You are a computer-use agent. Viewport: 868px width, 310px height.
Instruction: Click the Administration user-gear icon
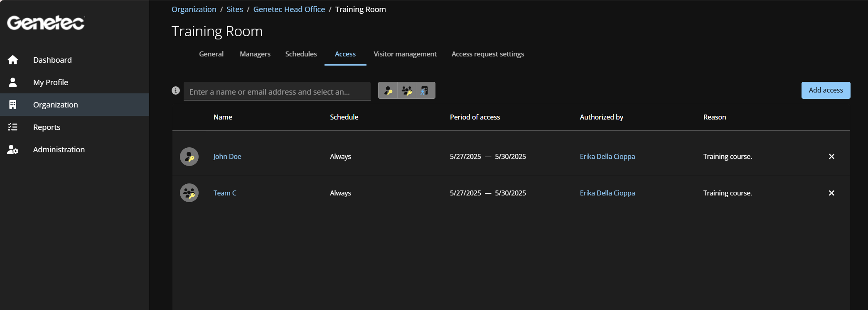[13, 149]
